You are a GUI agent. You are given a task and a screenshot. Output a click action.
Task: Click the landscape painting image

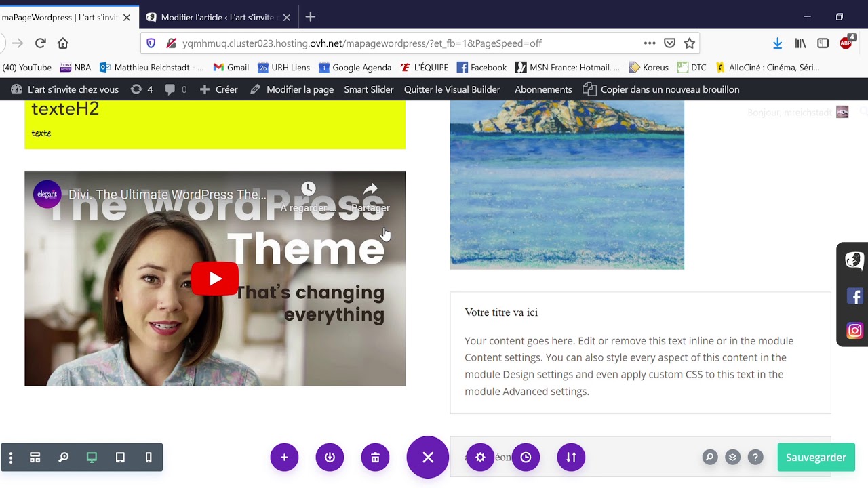(567, 185)
